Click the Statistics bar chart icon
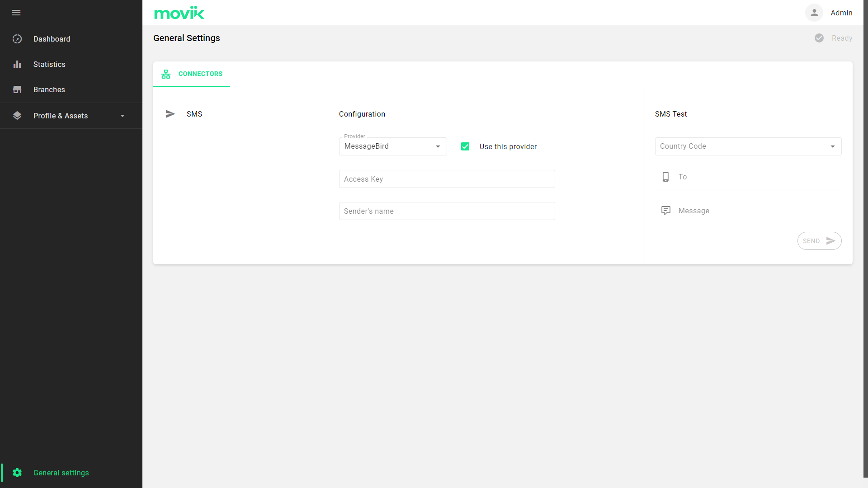The image size is (868, 488). tap(17, 64)
